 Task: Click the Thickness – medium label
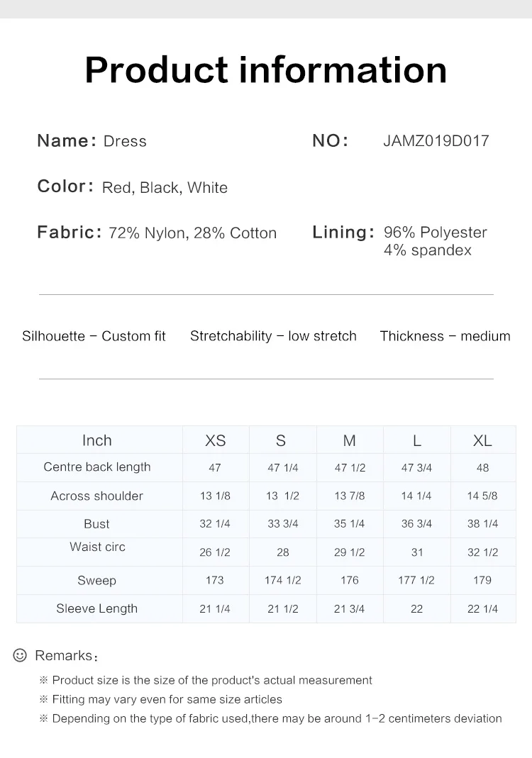[445, 336]
